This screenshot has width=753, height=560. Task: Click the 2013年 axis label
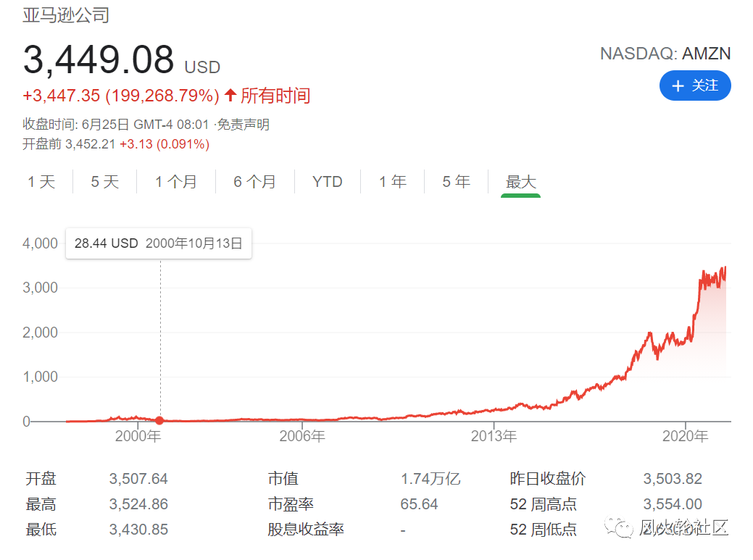tap(494, 435)
